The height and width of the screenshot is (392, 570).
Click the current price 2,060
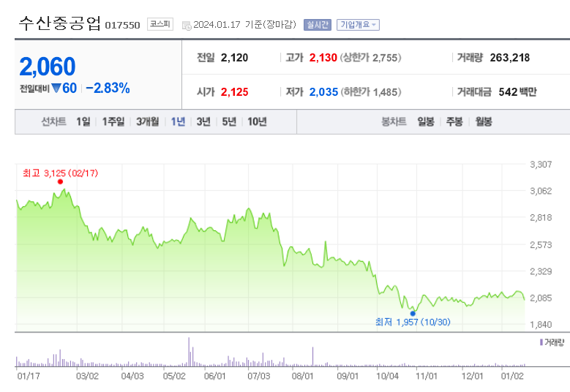[x=48, y=67]
